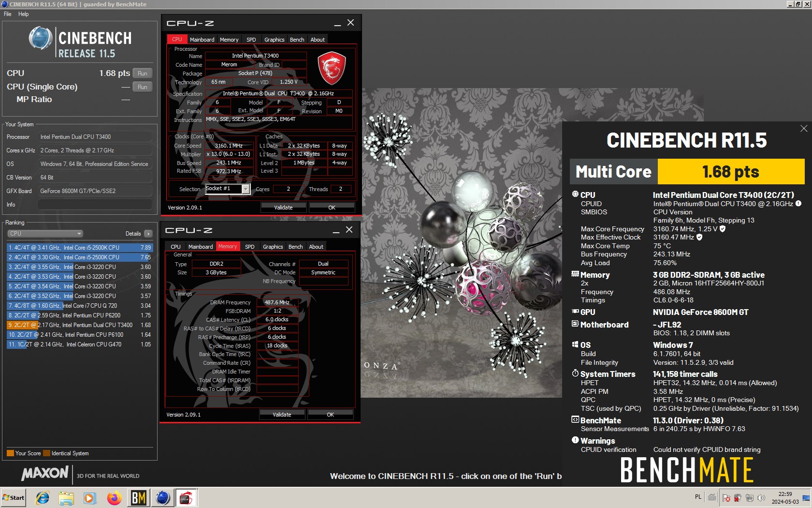This screenshot has width=812, height=508.
Task: Open Windows Media Player from taskbar
Action: click(90, 498)
